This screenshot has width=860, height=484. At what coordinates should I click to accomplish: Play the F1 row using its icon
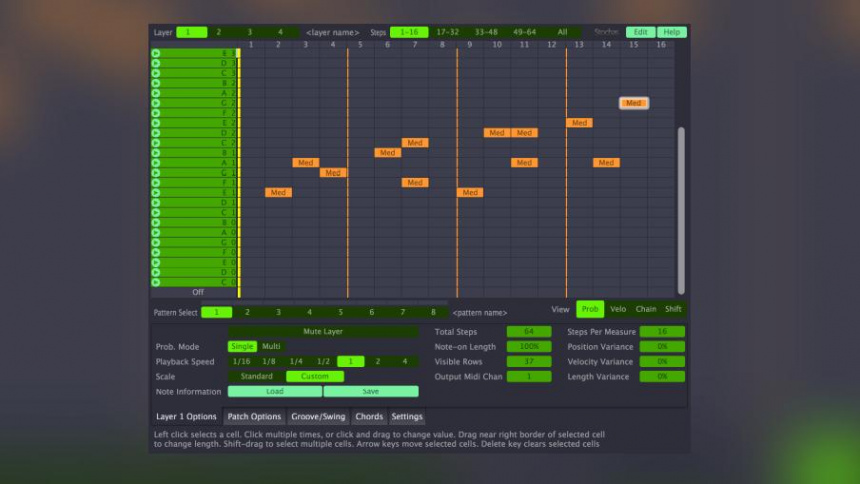156,183
